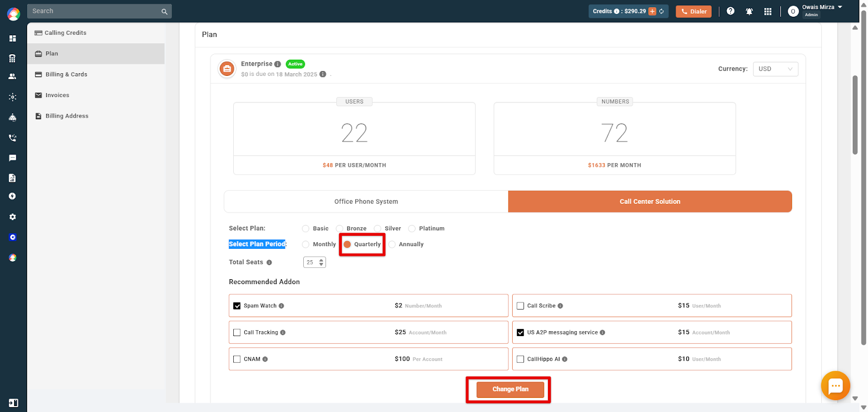
Task: Choose the Quarterly plan period
Action: [x=347, y=244]
